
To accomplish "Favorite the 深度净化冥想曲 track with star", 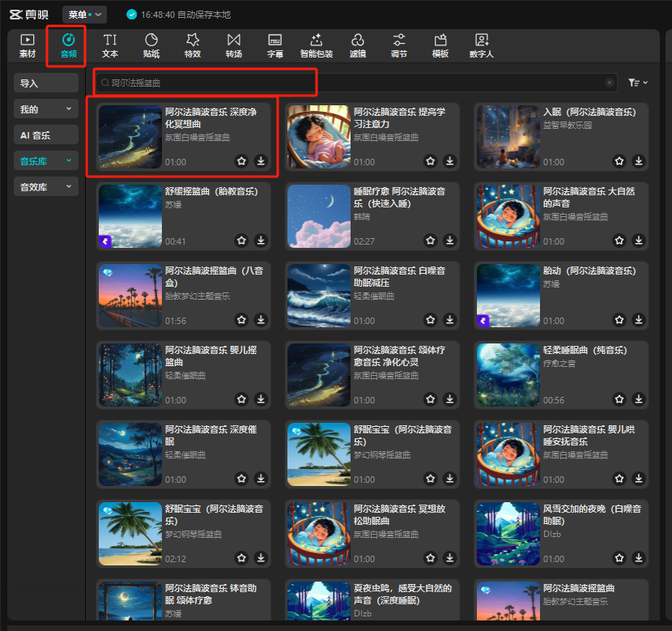I will click(241, 161).
